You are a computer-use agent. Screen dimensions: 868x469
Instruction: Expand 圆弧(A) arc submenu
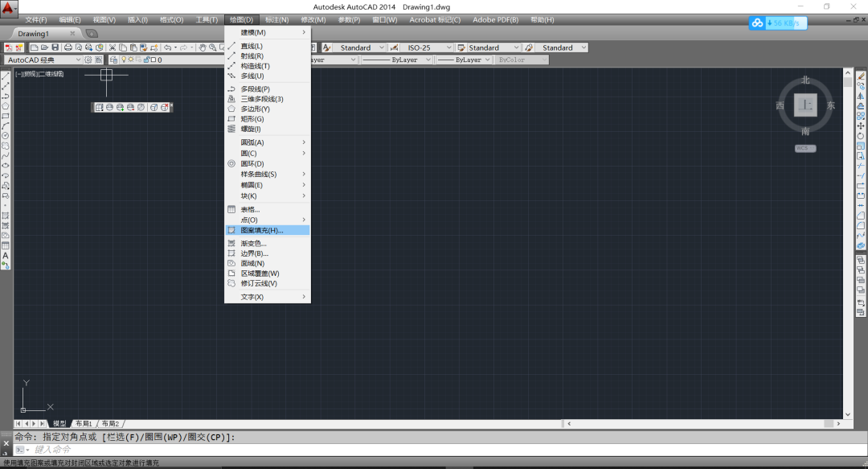pos(268,142)
